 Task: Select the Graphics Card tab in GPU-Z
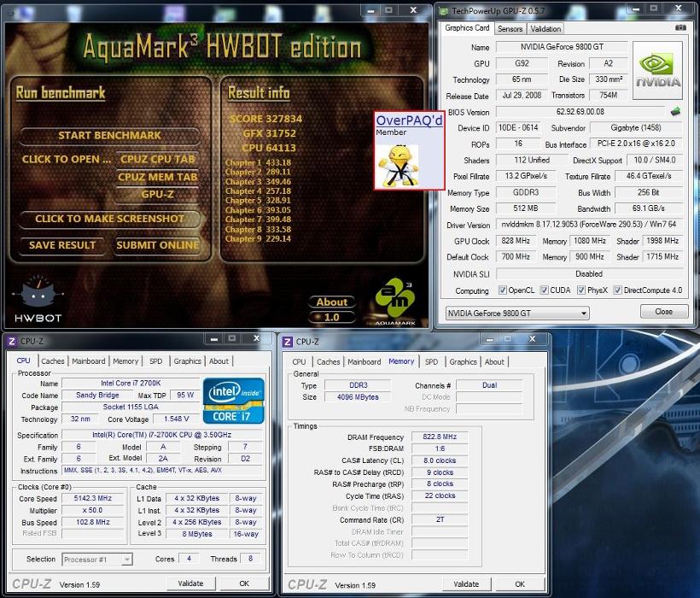(467, 27)
